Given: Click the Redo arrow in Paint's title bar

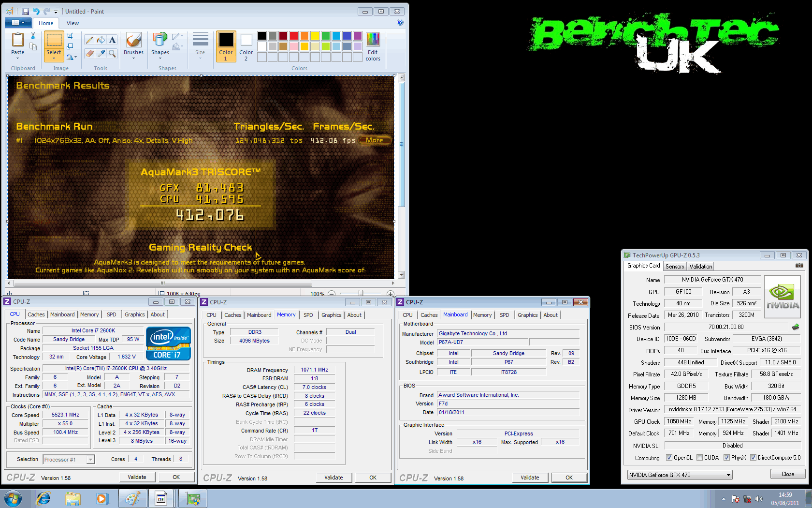Looking at the screenshot, I should [x=46, y=11].
